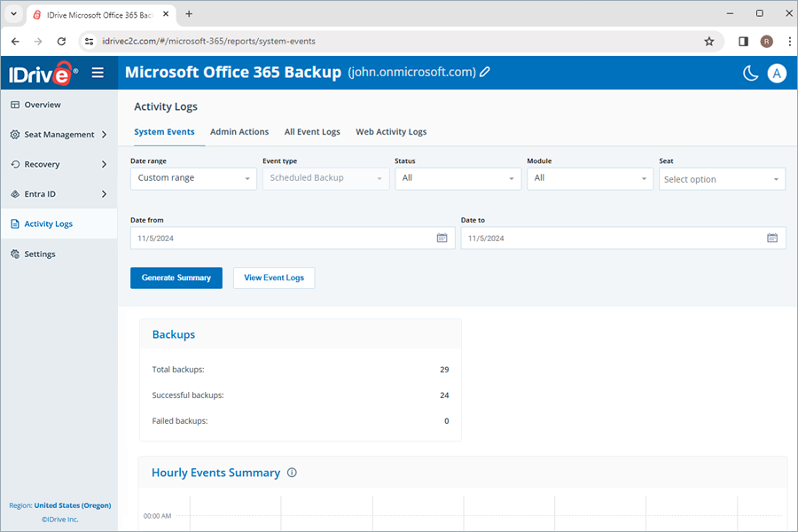Open the Event type dropdown
This screenshot has height=532, width=798.
pos(325,179)
